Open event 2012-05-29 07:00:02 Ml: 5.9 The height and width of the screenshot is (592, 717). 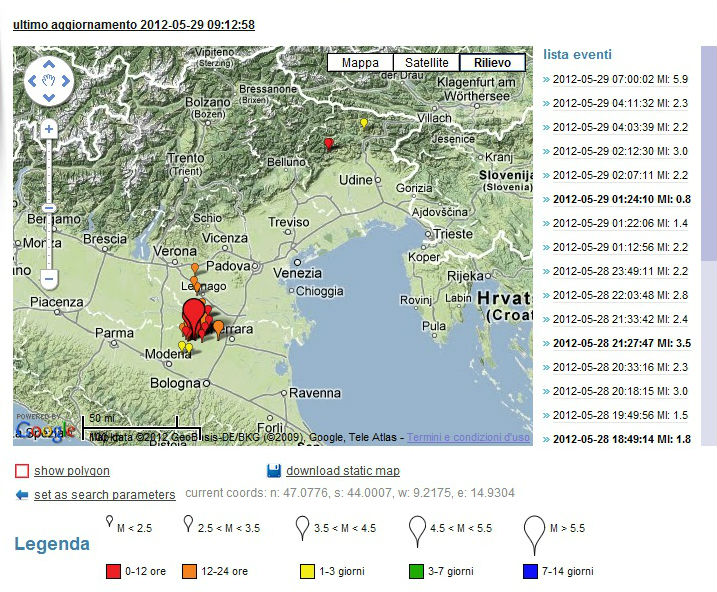pos(620,80)
